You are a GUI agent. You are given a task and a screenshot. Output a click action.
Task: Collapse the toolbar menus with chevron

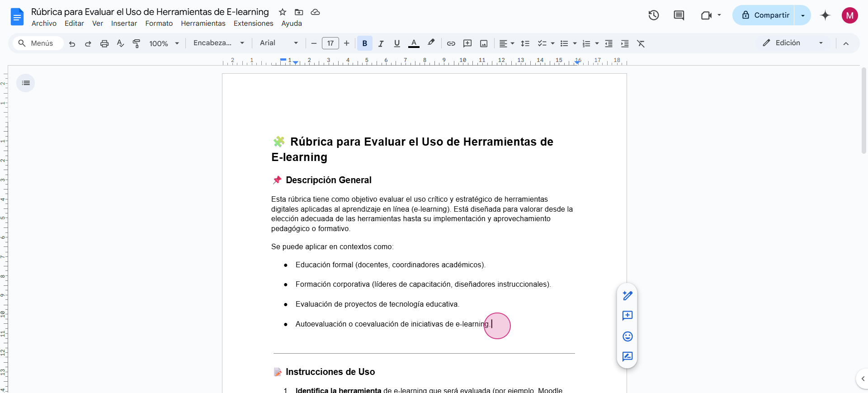846,43
